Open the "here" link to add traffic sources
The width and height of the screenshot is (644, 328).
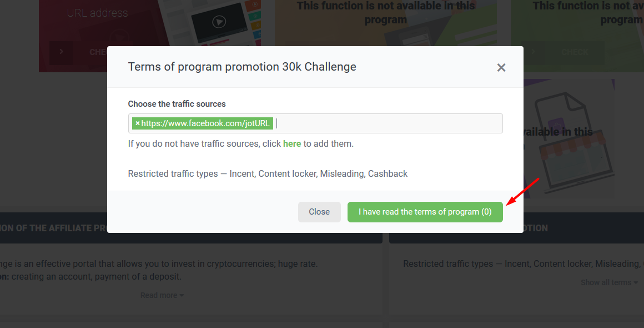(x=292, y=143)
